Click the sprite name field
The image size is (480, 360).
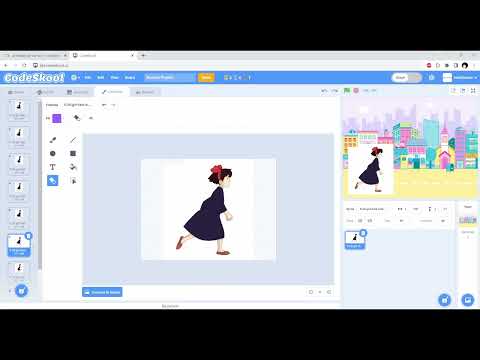coord(375,209)
